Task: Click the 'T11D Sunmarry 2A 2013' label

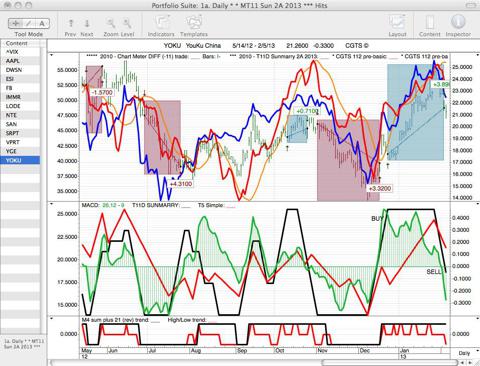Action: (x=278, y=57)
